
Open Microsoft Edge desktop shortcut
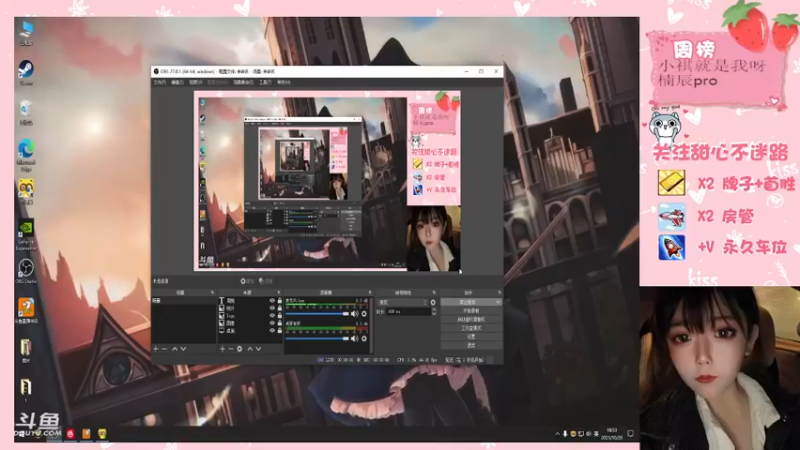(26, 153)
